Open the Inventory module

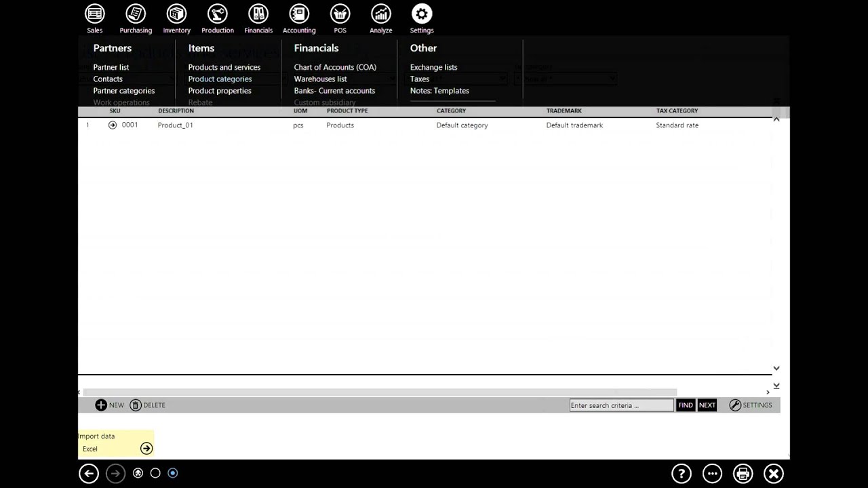[x=176, y=19]
